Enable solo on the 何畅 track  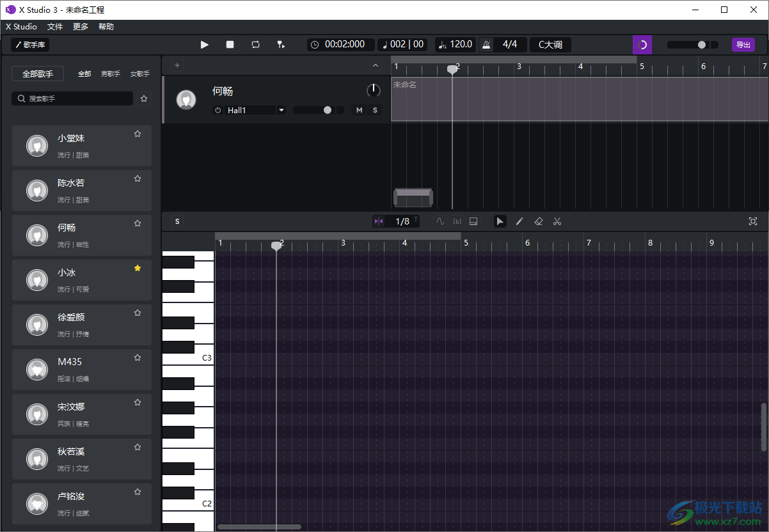[375, 110]
